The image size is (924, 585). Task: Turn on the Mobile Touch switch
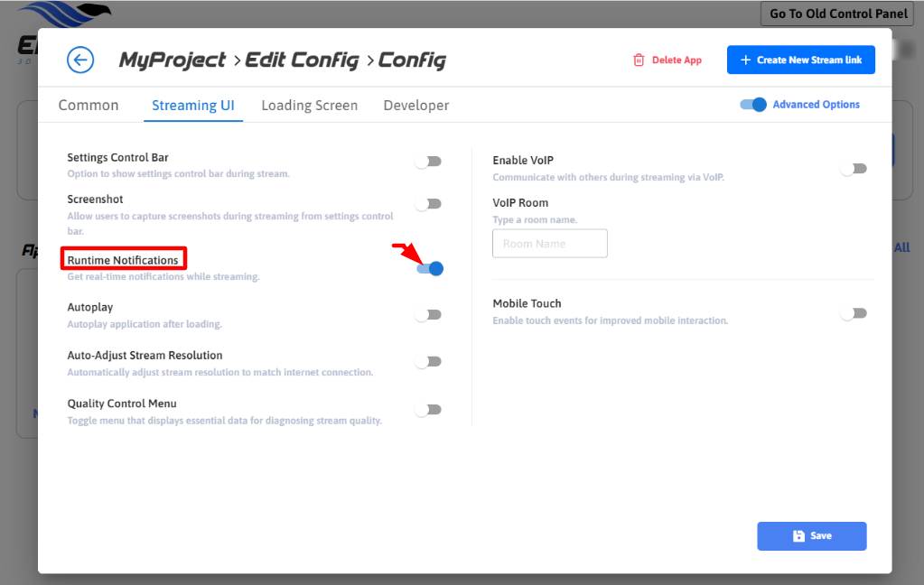854,313
